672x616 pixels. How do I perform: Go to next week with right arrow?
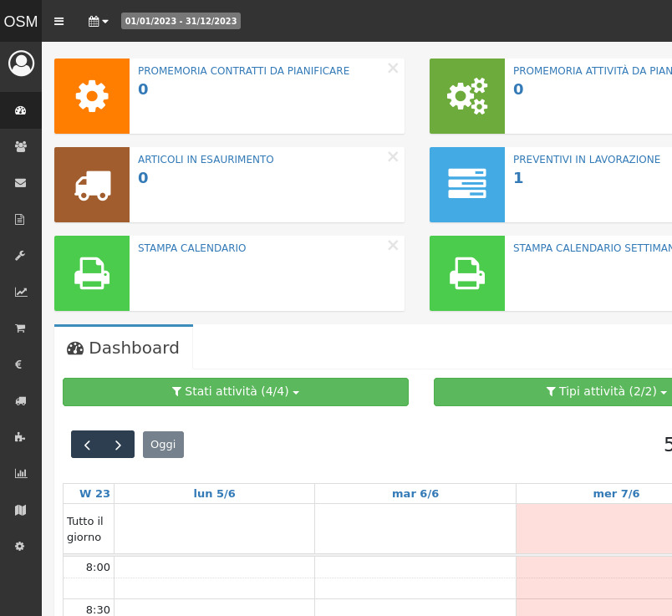coord(118,445)
